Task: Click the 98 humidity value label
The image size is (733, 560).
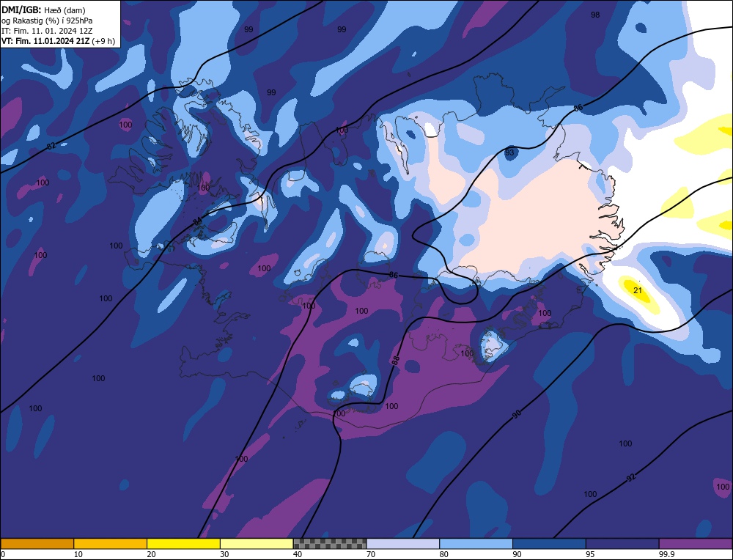Action: pyautogui.click(x=595, y=15)
